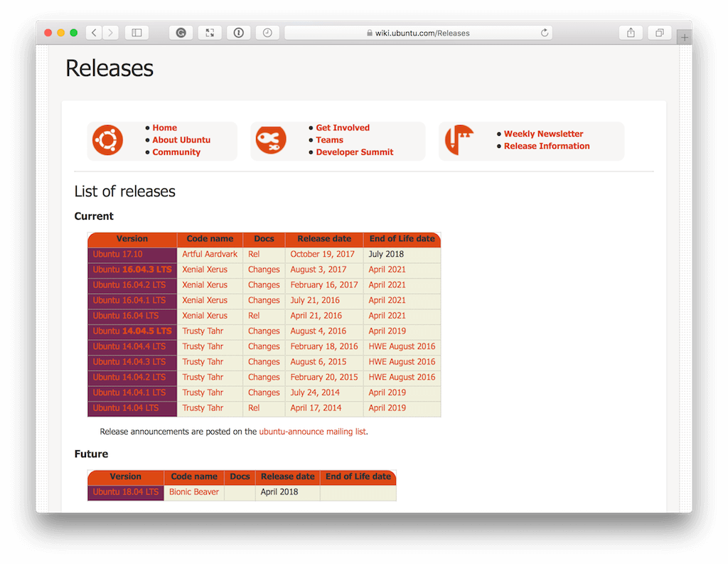Viewport: 728px width, 564px height.
Task: Open Changes docs for Ubuntu 14.04.4
Action: (264, 346)
